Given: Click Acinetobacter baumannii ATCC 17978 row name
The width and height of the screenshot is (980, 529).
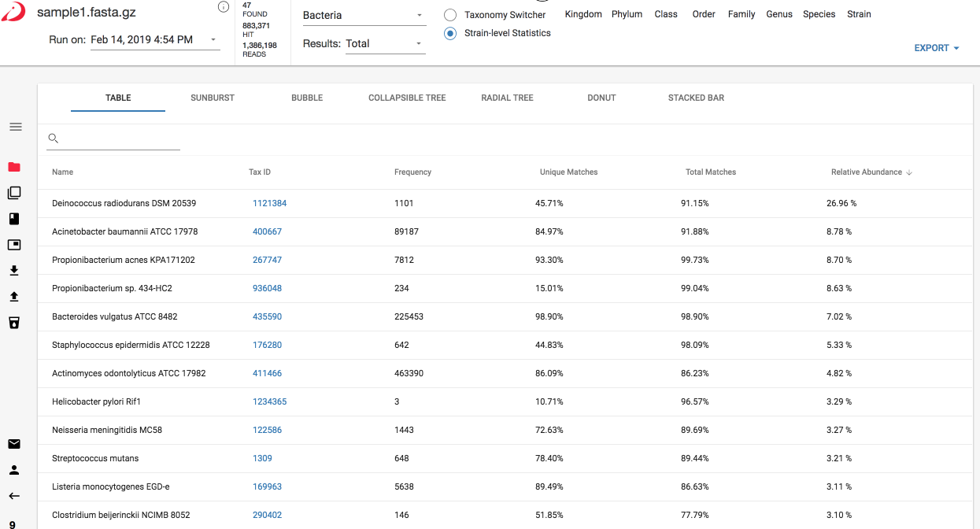Looking at the screenshot, I should click(124, 231).
